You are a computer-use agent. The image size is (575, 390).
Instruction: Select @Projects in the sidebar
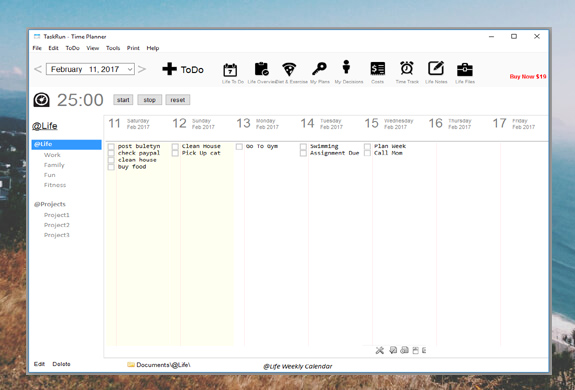50,204
